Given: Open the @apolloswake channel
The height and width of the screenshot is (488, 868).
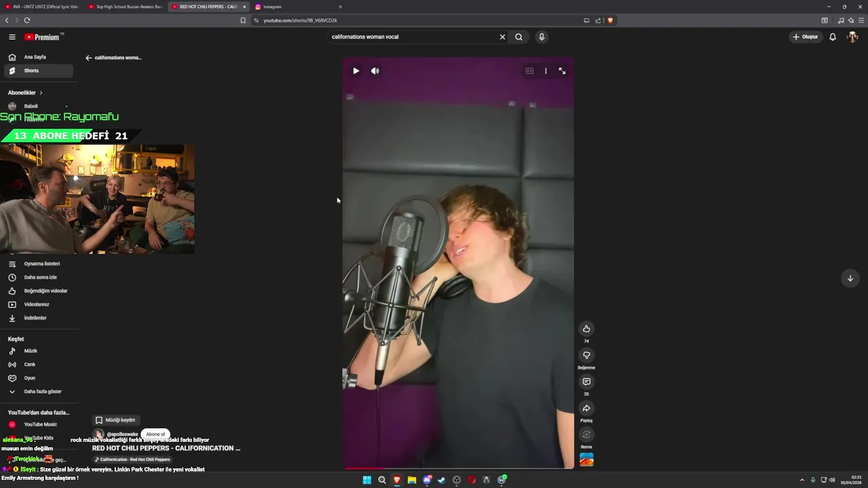Looking at the screenshot, I should [x=122, y=434].
